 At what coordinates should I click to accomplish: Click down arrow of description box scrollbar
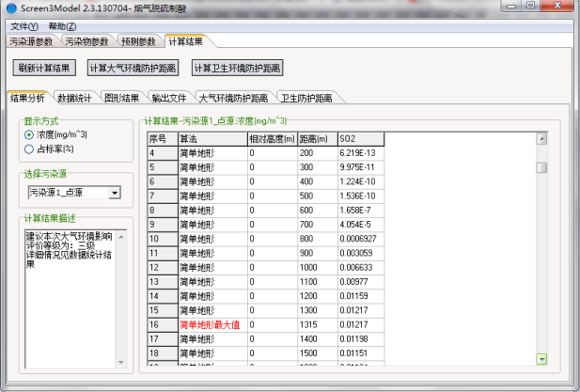click(121, 363)
